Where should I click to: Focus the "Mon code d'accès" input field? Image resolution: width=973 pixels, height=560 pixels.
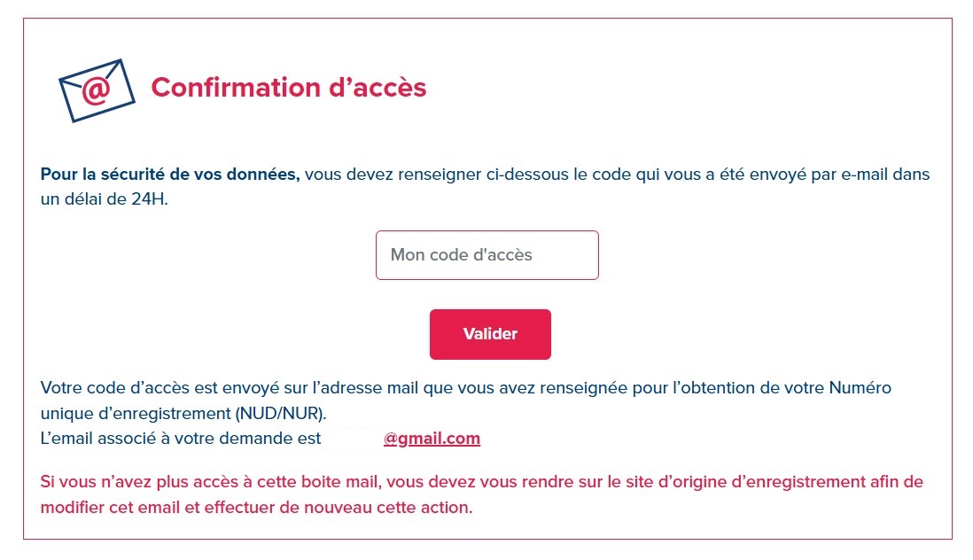click(x=487, y=255)
